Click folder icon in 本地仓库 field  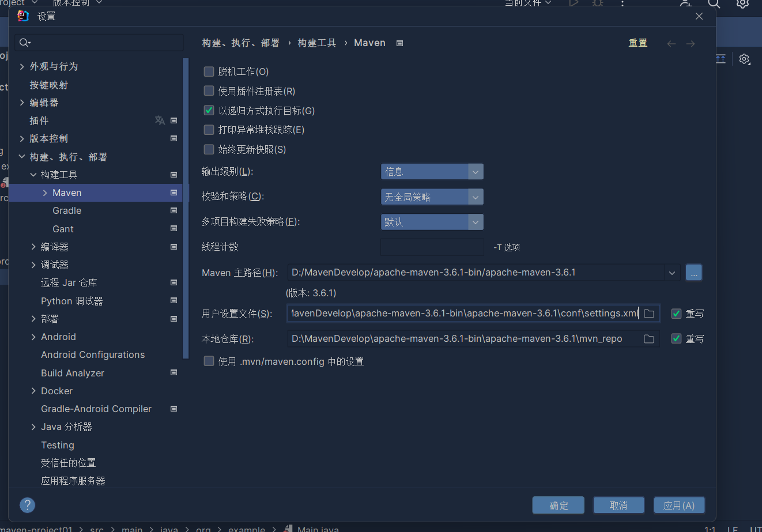pos(649,339)
